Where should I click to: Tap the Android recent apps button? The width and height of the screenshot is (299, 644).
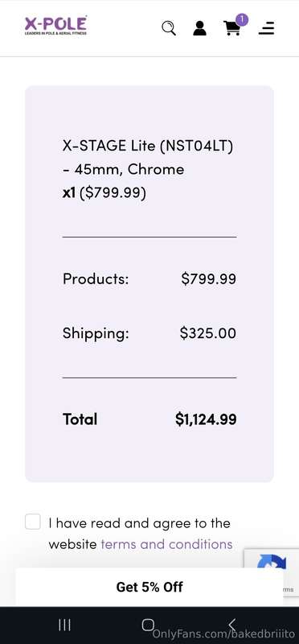64,625
